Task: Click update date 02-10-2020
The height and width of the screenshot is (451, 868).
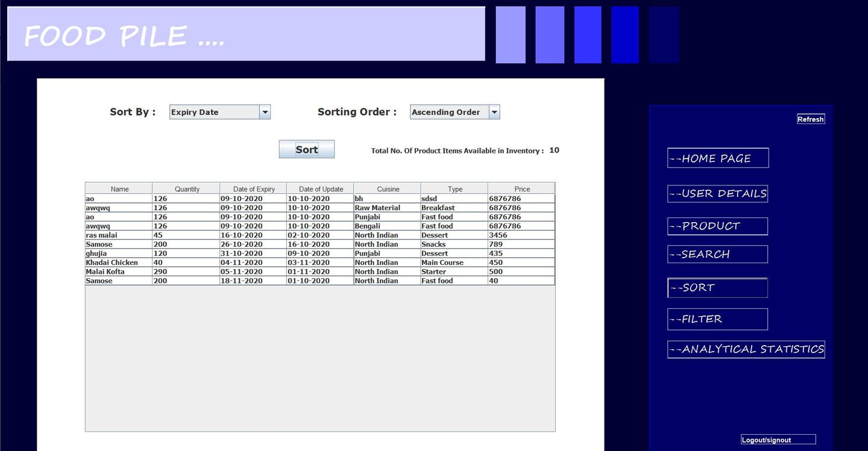Action: [320, 235]
